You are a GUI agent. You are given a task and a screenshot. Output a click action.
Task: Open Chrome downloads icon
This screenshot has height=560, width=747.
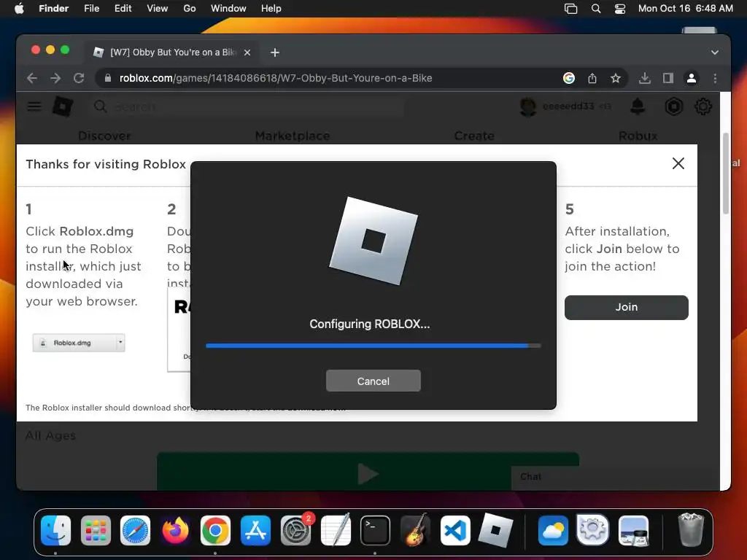pyautogui.click(x=645, y=78)
